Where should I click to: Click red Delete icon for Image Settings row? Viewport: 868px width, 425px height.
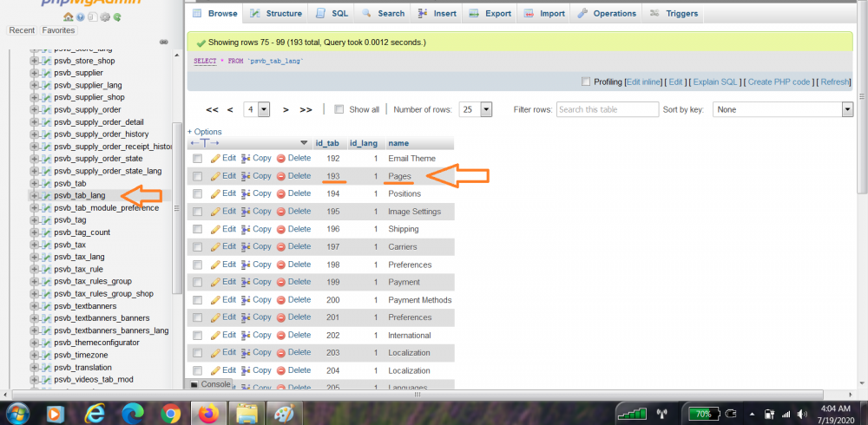point(280,212)
